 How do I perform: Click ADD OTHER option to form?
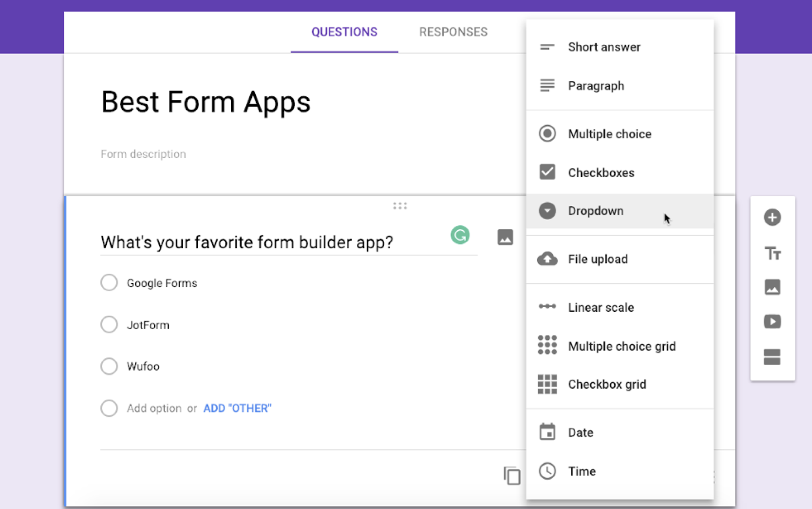tap(237, 408)
